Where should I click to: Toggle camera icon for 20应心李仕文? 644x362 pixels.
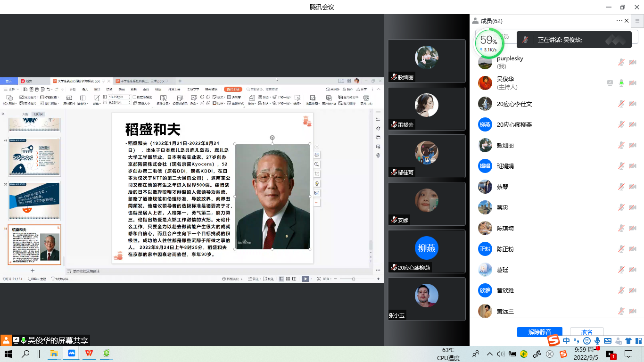tap(633, 104)
